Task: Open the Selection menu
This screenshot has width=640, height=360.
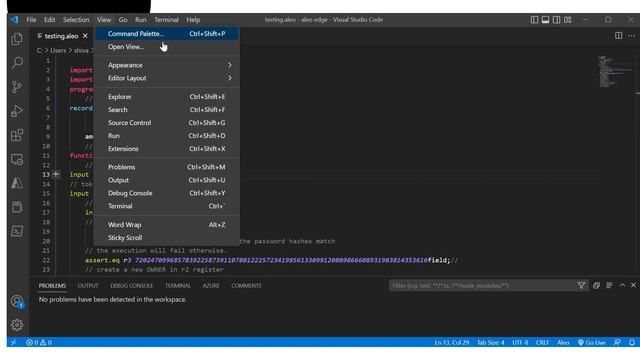Action: [76, 20]
